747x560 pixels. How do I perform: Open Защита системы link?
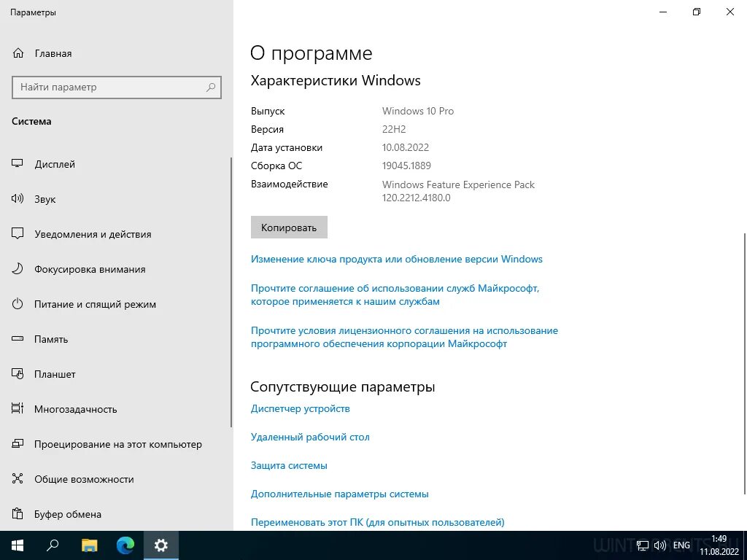[x=289, y=465]
